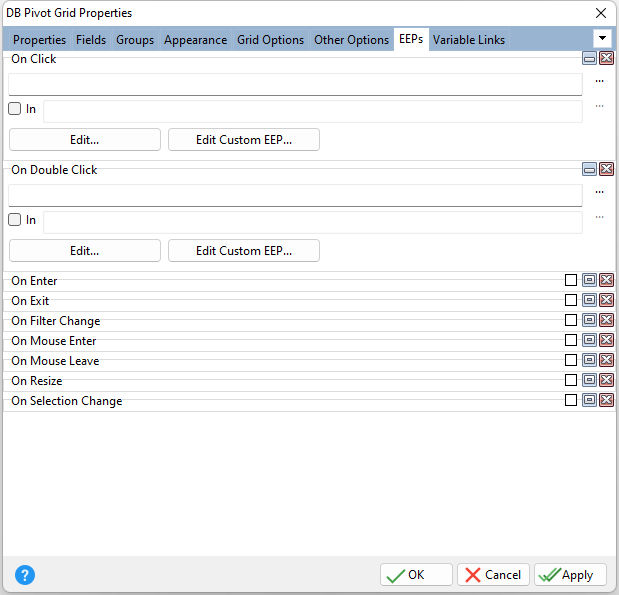Expand the On Mouse Enter section
The image size is (619, 595).
coord(589,340)
